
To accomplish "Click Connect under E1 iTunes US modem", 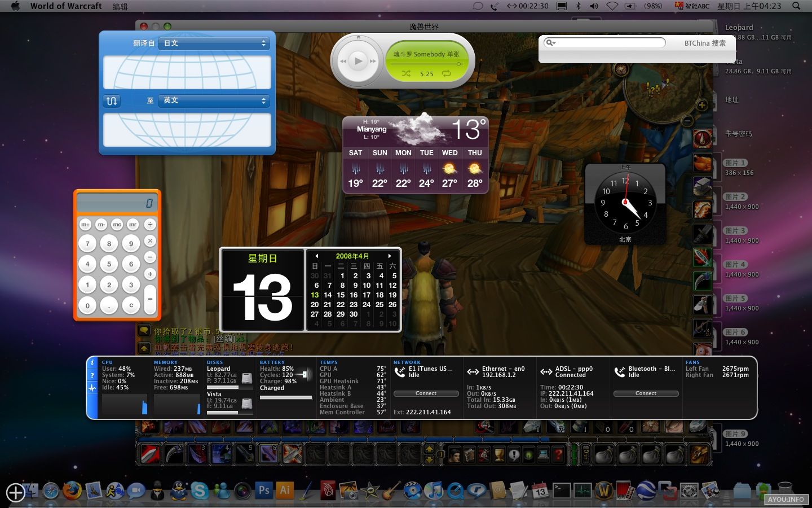I will point(426,393).
